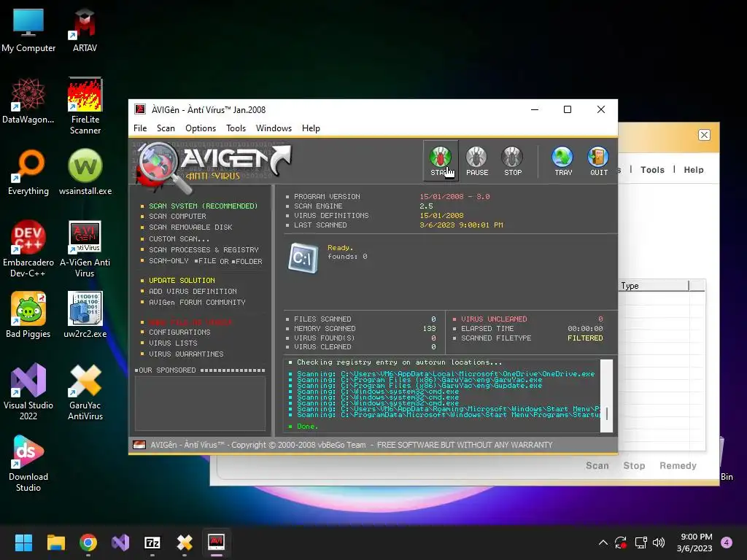Image resolution: width=747 pixels, height=560 pixels.
Task: Select the File scan-only option
Action: coord(205,261)
